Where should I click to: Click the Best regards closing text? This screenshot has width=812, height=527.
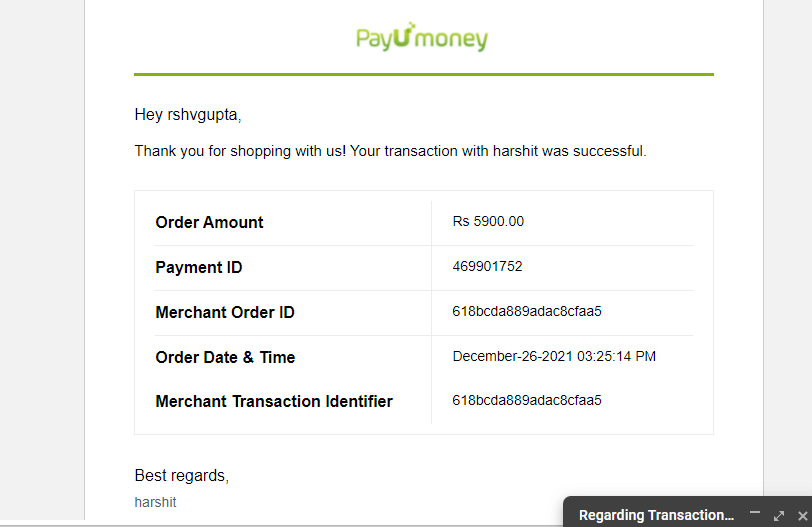click(x=182, y=475)
